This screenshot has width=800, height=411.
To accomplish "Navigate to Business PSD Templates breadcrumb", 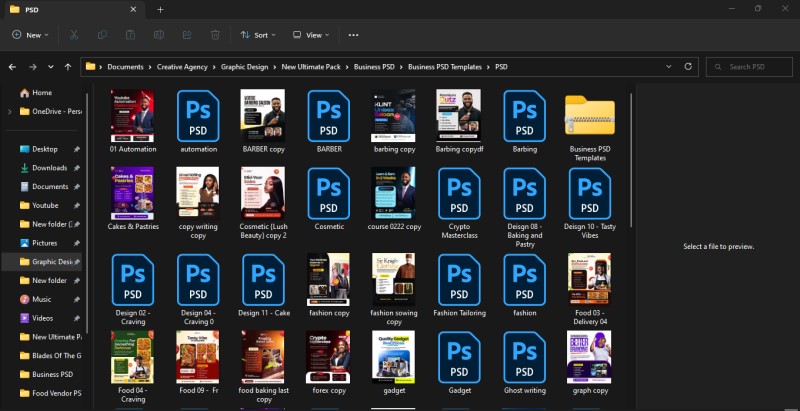I will pos(445,67).
